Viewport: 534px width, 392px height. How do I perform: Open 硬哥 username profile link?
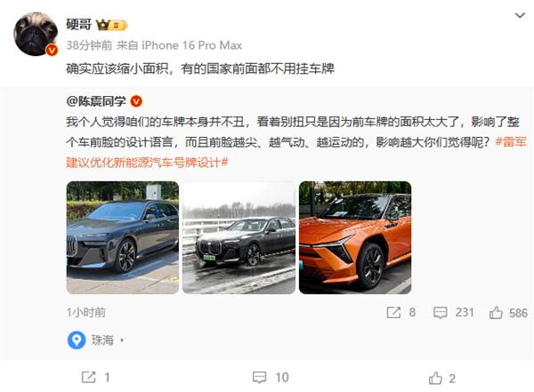78,25
